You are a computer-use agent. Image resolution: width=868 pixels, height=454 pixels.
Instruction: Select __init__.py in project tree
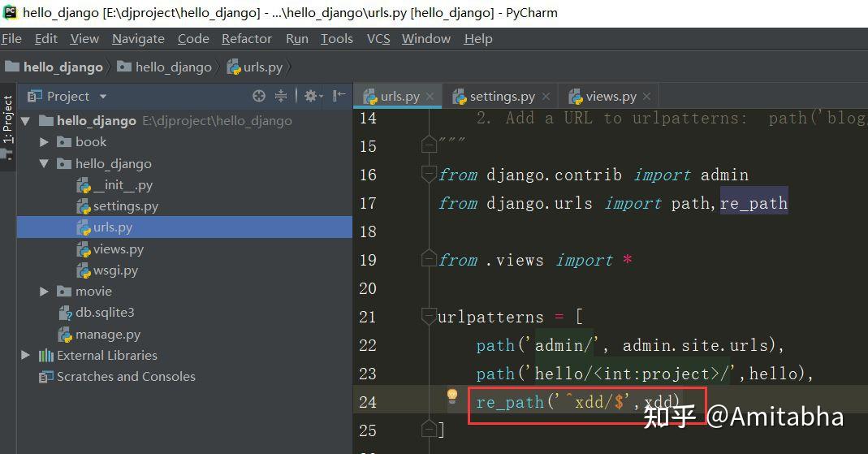(123, 185)
